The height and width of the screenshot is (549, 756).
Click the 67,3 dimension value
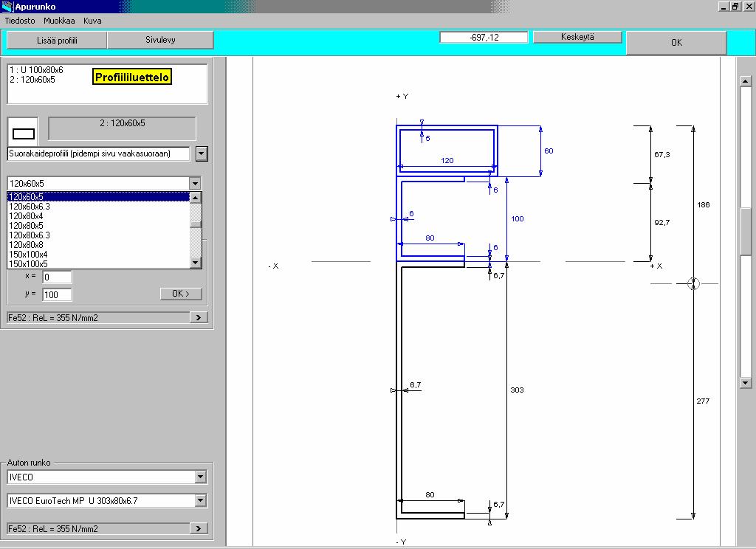(662, 155)
